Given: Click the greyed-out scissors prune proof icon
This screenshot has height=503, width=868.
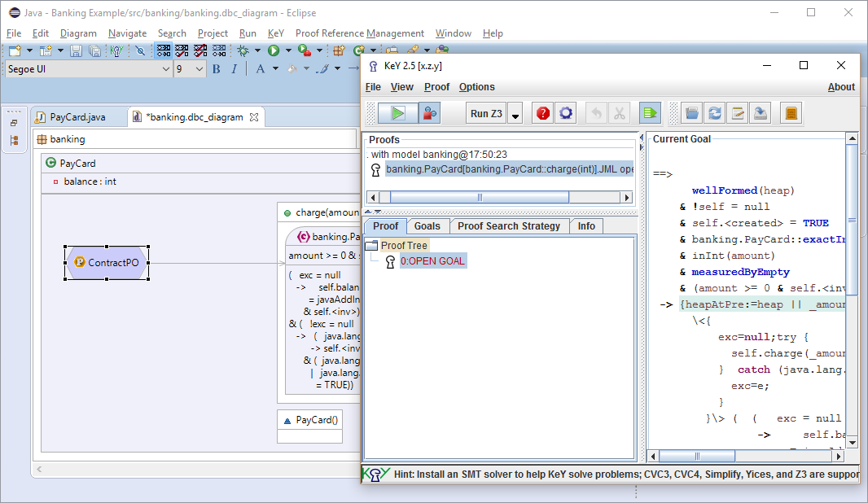Looking at the screenshot, I should tap(620, 113).
